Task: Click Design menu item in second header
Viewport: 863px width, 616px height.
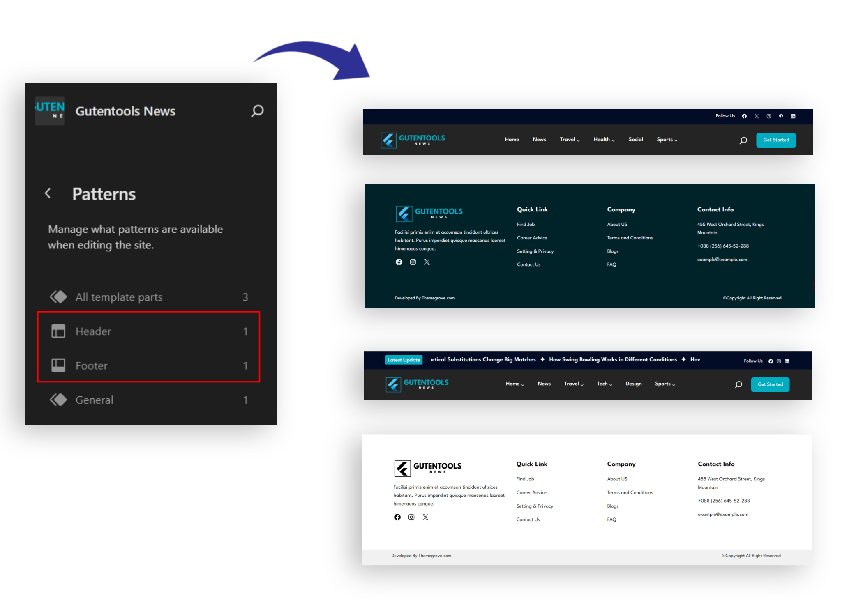Action: tap(633, 384)
